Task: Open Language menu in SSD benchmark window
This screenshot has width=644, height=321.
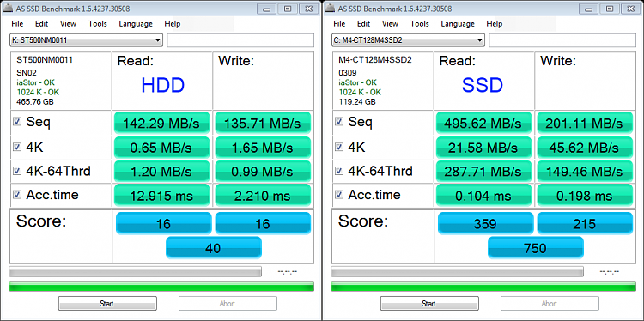Action: point(458,24)
